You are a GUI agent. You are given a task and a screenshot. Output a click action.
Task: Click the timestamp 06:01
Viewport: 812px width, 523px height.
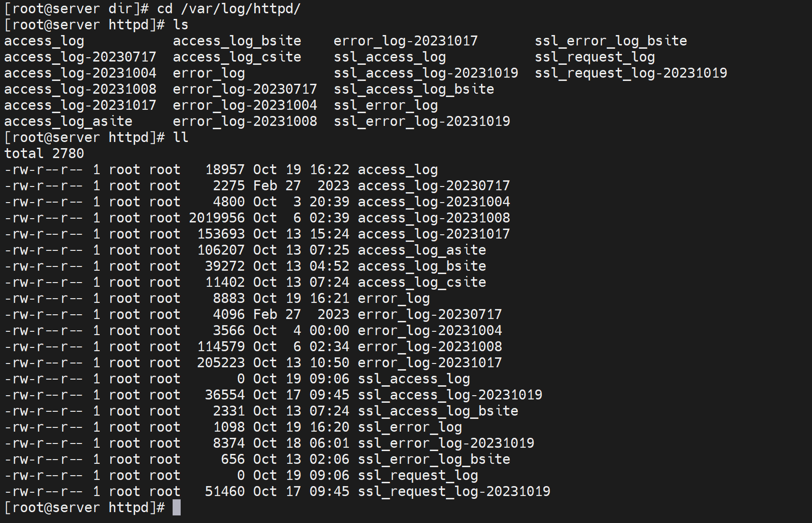[x=329, y=443]
